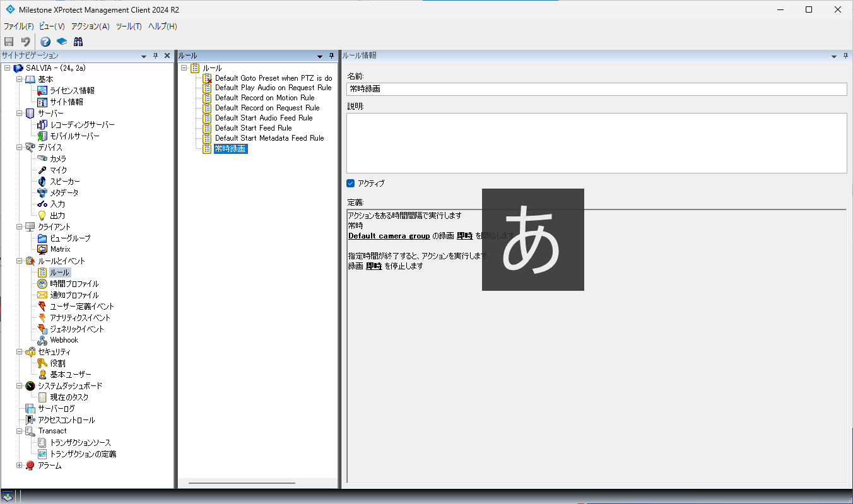Select the 現在のタスク item

pos(69,397)
